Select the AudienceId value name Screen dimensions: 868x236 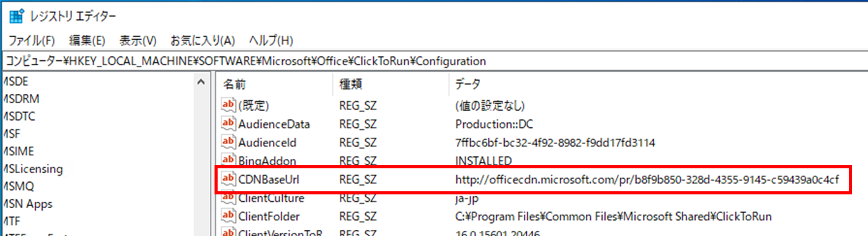coord(267,143)
